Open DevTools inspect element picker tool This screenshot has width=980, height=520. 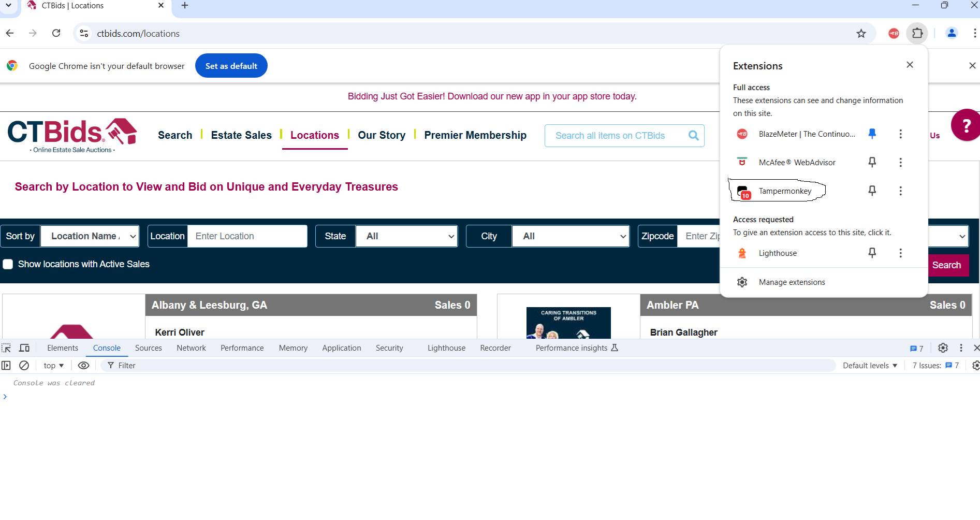(6, 348)
